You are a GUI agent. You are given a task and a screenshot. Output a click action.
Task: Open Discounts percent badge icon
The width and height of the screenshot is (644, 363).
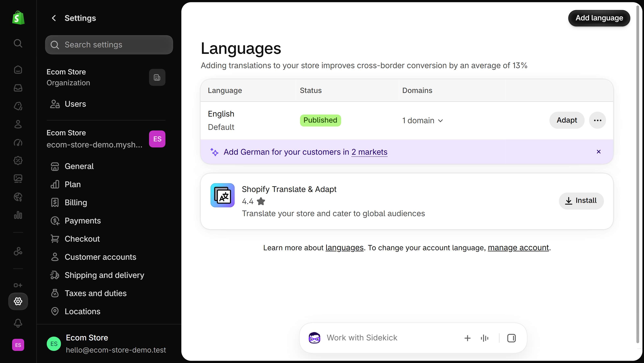click(x=18, y=161)
